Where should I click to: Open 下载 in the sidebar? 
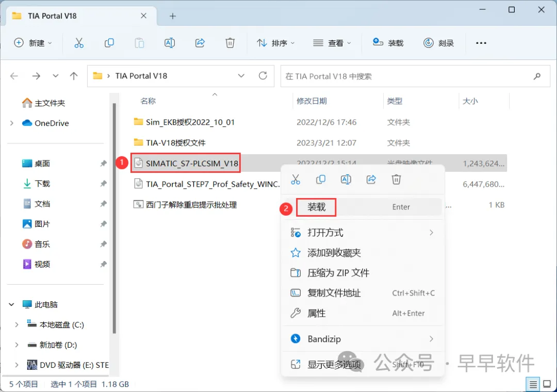point(36,184)
